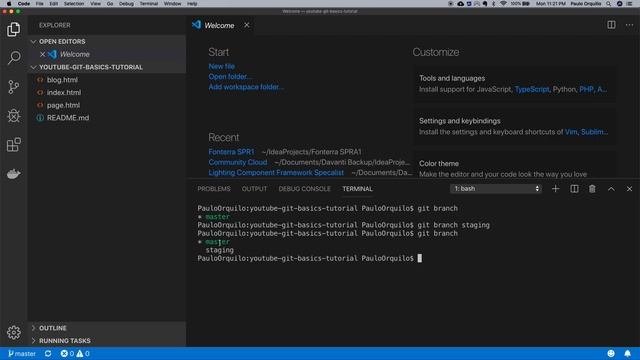Focus the terminal command prompt
Image resolution: width=640 pixels, height=360 pixels.
pos(420,258)
